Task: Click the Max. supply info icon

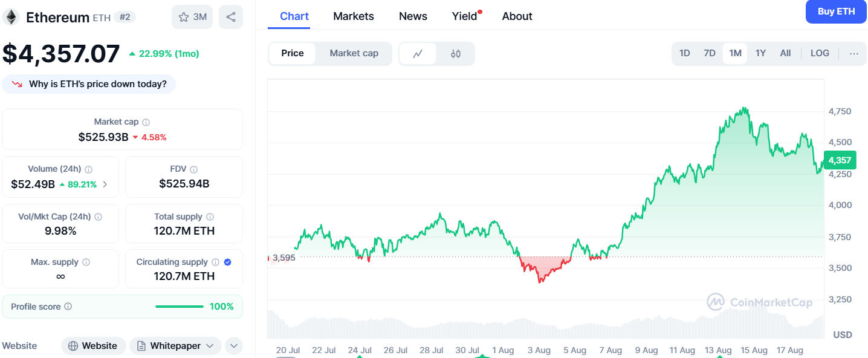Action: 86,262
